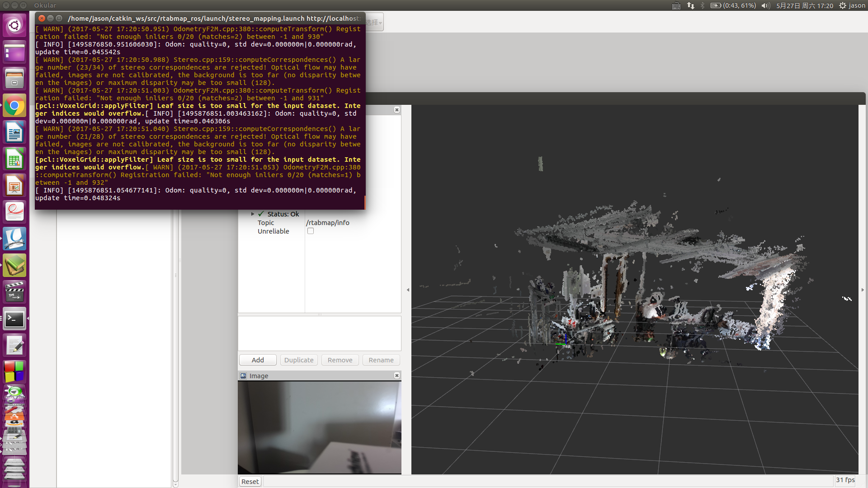868x488 pixels.
Task: Open the text editor dock icon
Action: tap(14, 346)
